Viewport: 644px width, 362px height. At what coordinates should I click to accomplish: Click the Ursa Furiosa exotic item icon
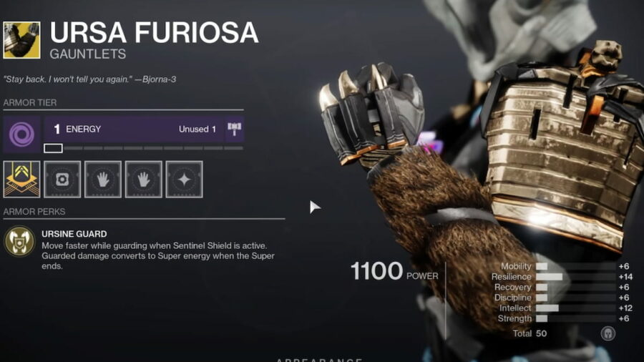tap(21, 40)
